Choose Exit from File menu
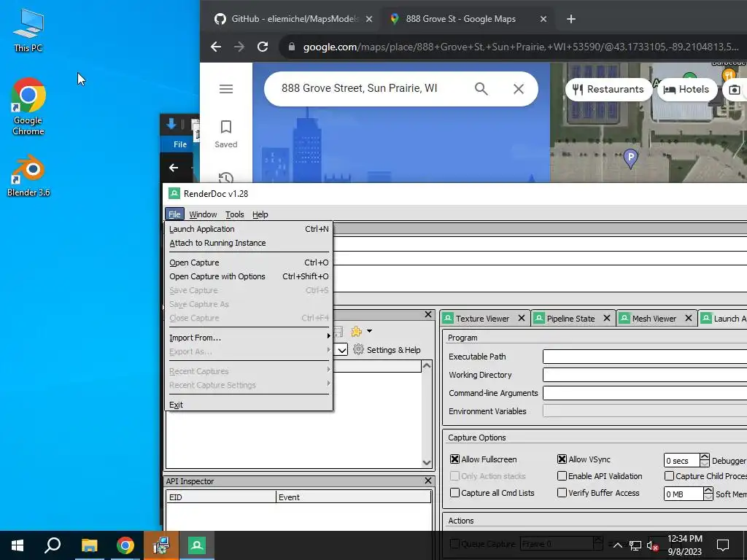 (249, 405)
